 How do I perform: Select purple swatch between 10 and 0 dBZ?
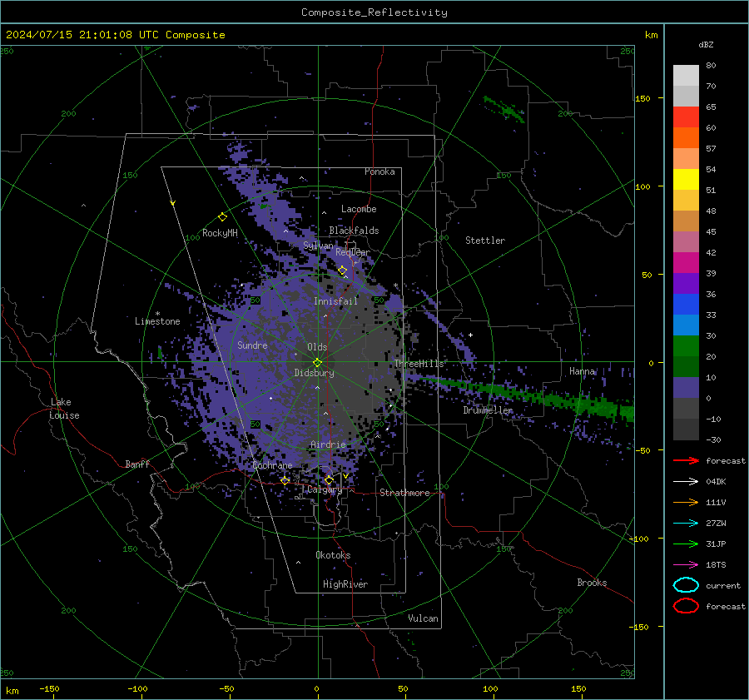[x=686, y=388]
